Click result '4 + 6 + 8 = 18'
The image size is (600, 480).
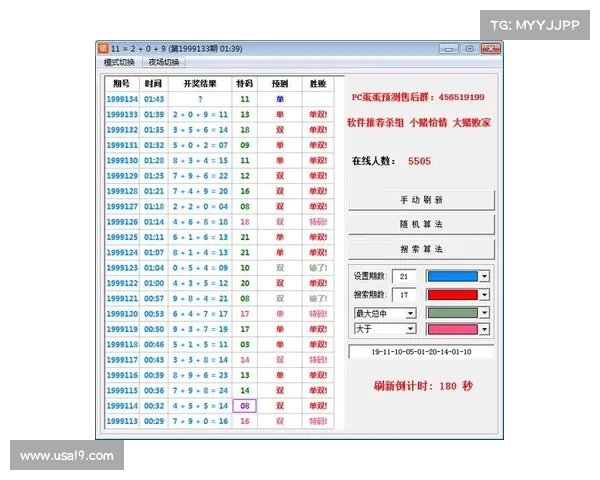click(200, 222)
